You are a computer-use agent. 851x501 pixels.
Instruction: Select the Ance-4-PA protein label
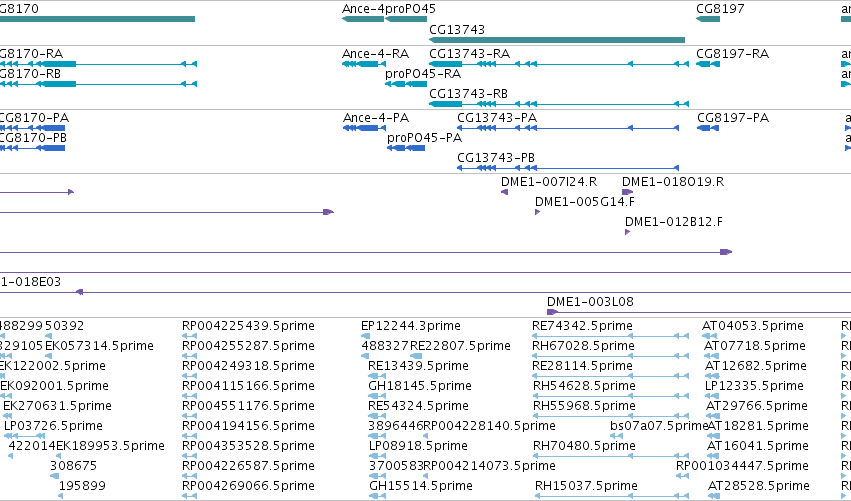(376, 118)
